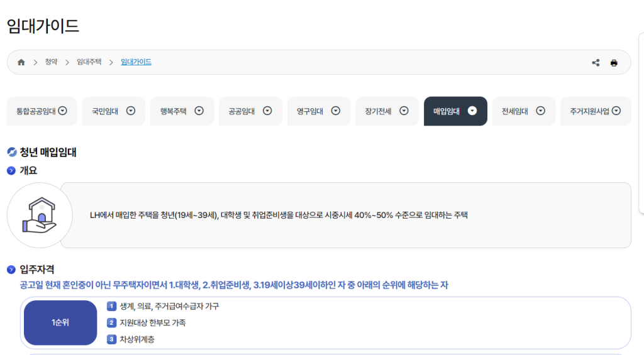
Task: Click the 개요 heading text
Action: pos(28,171)
